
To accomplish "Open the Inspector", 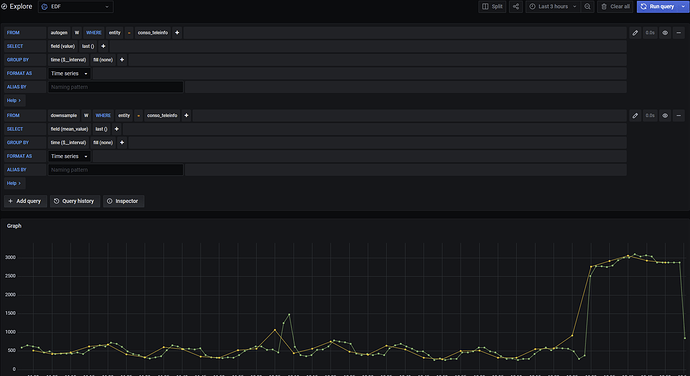I will (123, 201).
